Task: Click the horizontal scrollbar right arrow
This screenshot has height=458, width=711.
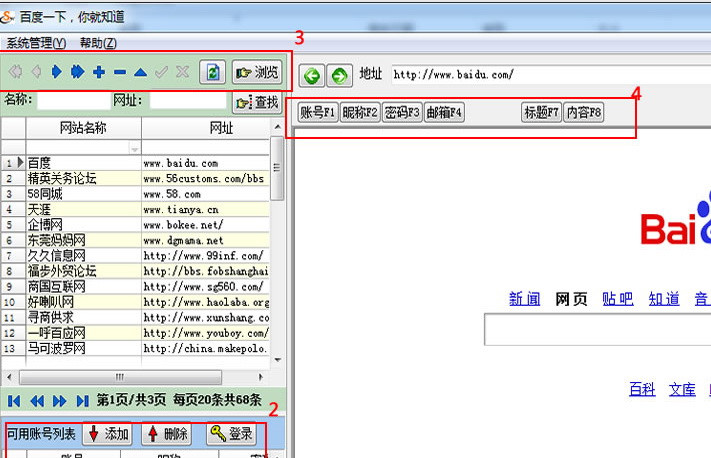Action: [260, 377]
